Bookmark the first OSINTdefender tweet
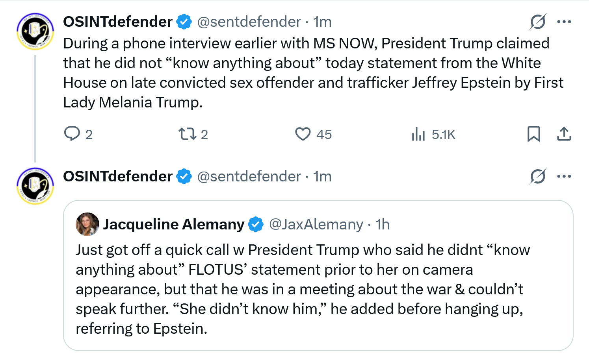This screenshot has width=589, height=364. [533, 134]
